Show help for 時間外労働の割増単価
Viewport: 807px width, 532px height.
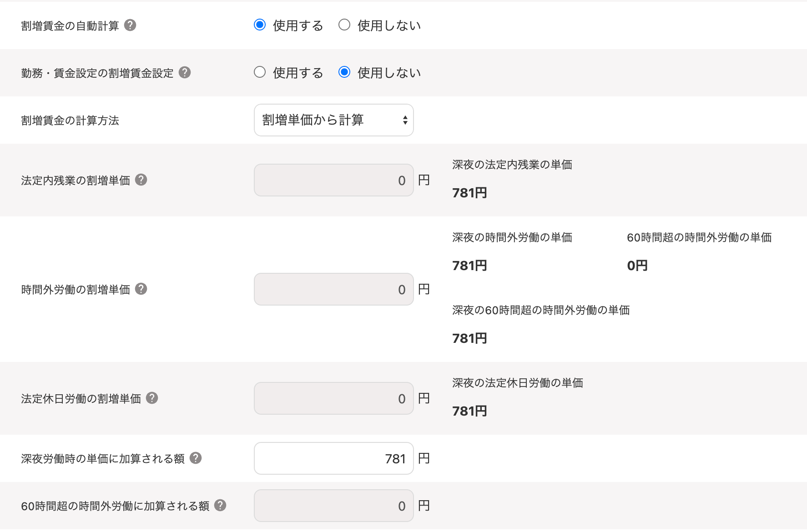(141, 289)
